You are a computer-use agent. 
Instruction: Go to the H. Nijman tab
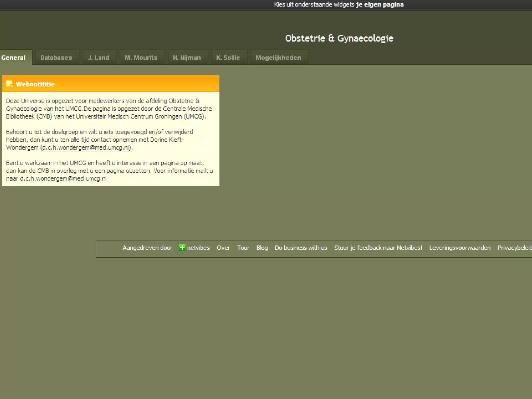coord(187,58)
